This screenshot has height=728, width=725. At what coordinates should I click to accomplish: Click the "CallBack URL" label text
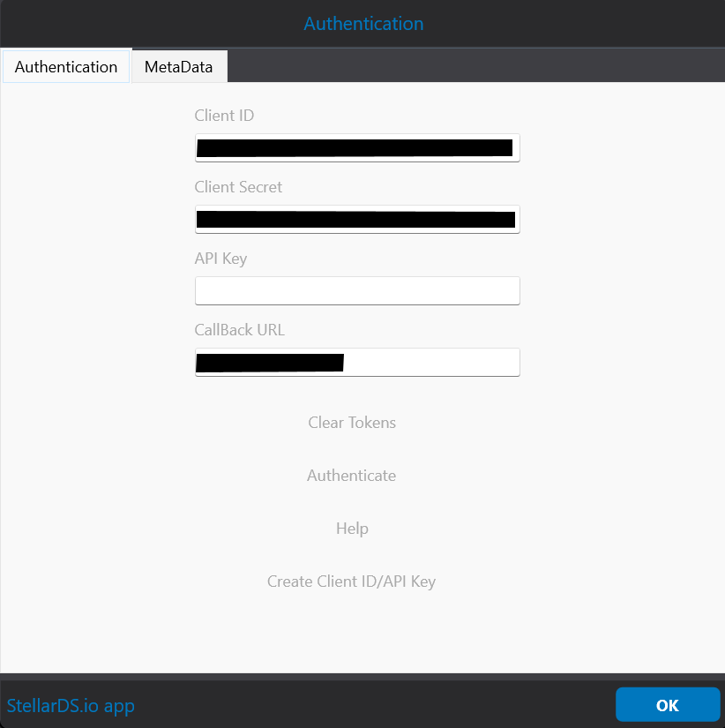point(240,330)
